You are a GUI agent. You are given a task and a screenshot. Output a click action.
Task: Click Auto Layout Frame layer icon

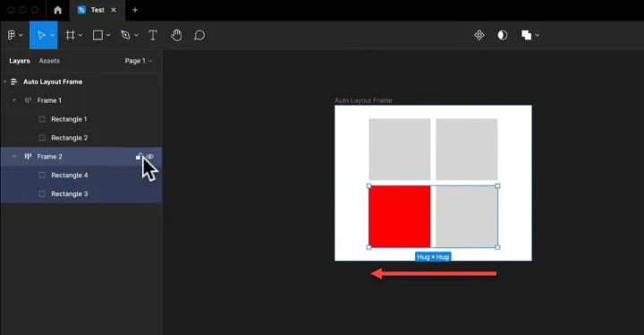click(14, 82)
